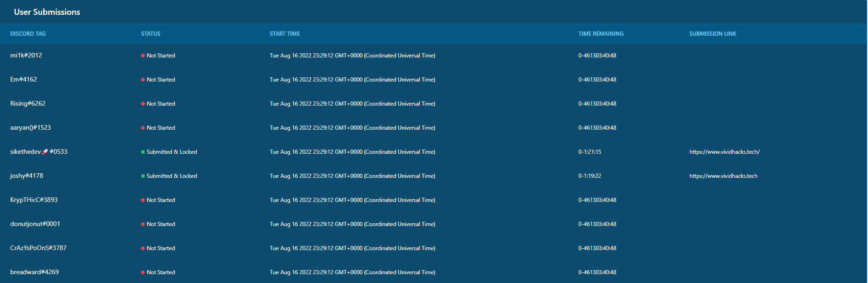Click start time in mi1k#2012 row
The height and width of the screenshot is (283, 868).
pos(353,56)
